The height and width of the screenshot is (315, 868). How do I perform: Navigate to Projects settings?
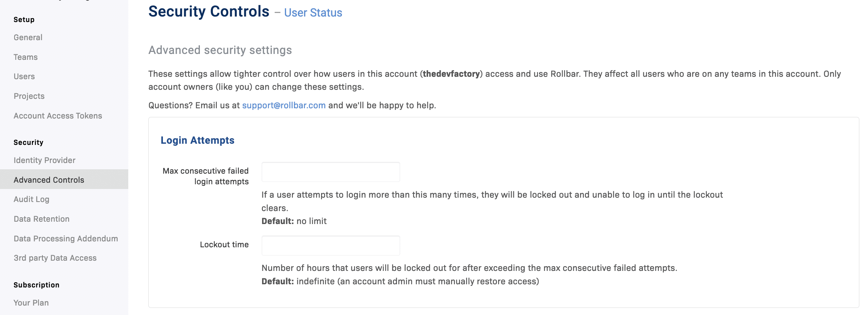coord(29,96)
